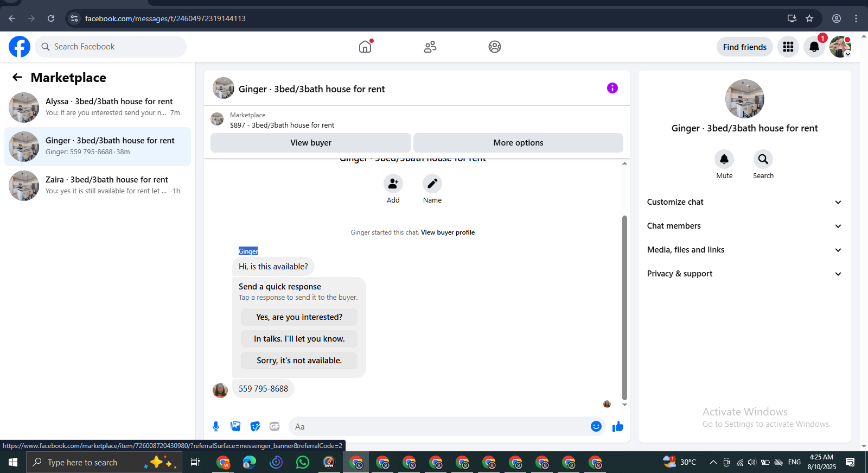Click Ginger's avatar beside the phone number message

(220, 390)
